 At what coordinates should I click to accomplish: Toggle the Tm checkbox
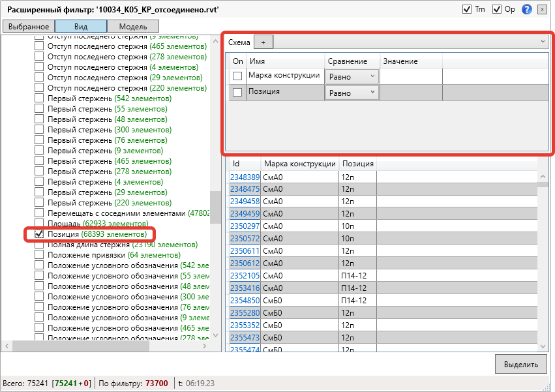click(466, 10)
